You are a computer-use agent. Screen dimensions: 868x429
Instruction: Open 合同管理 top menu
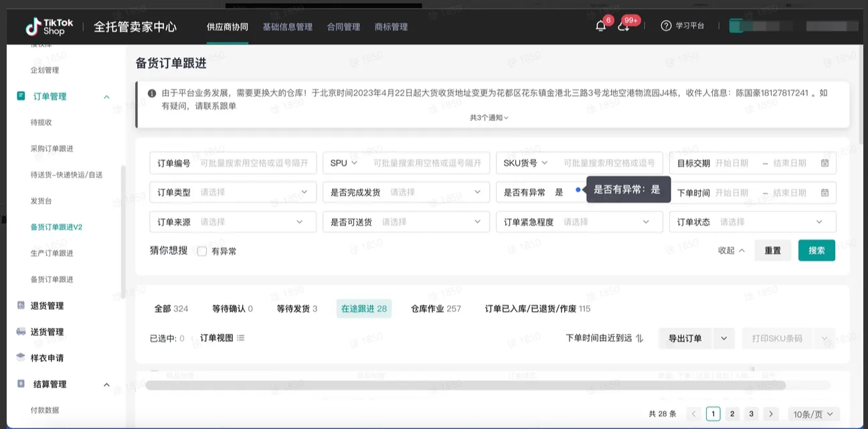(343, 27)
